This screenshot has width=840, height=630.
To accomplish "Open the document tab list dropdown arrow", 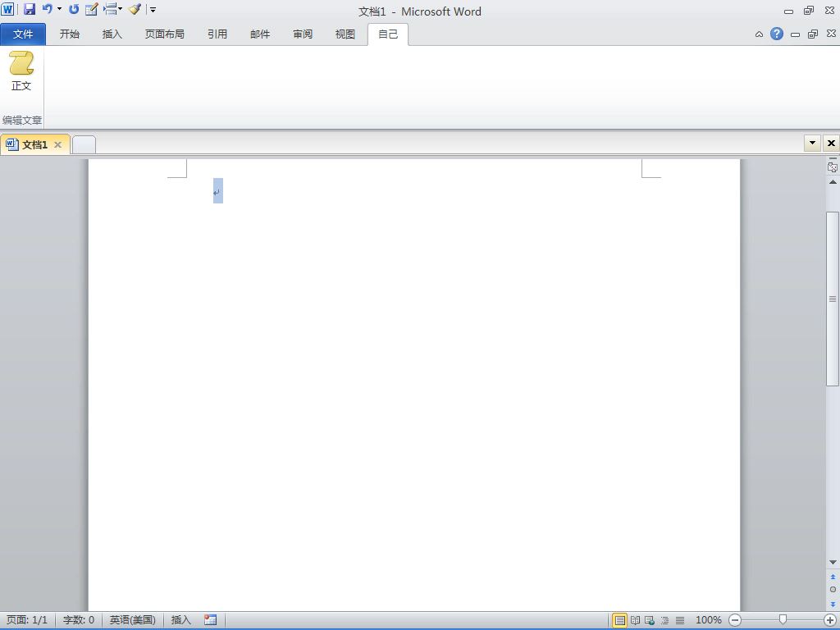I will point(812,143).
